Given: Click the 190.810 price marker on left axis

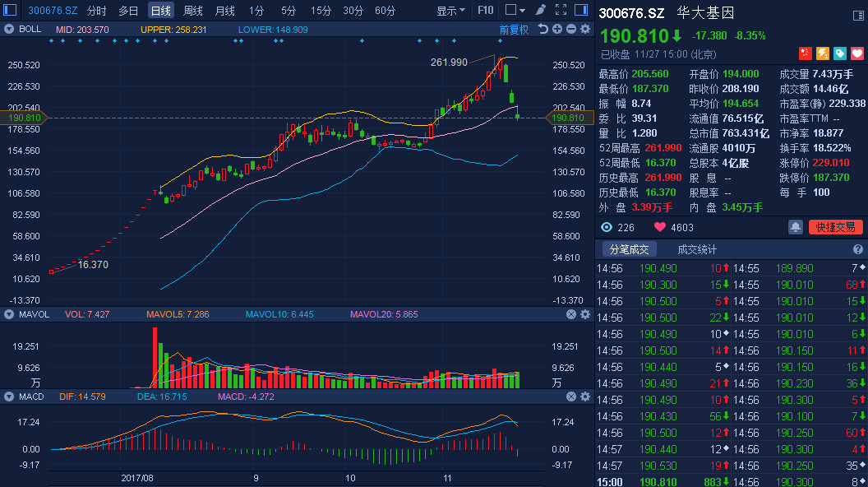Looking at the screenshot, I should click(25, 118).
